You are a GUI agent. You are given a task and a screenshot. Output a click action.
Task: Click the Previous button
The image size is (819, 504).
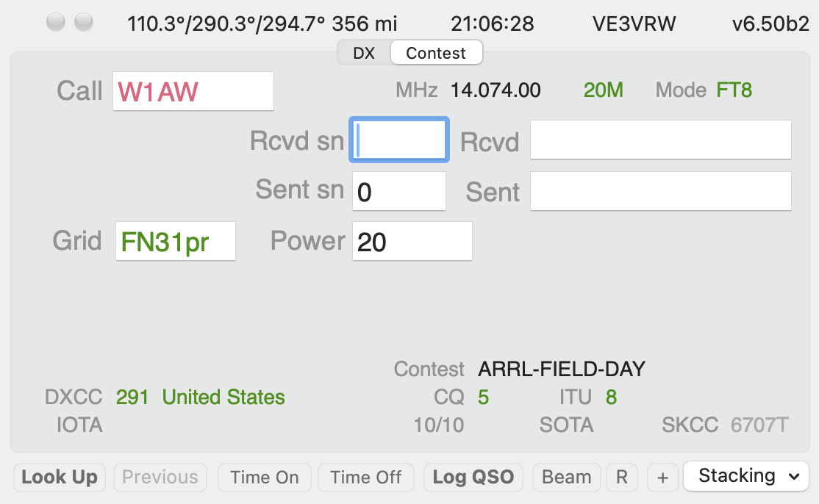pos(160,478)
